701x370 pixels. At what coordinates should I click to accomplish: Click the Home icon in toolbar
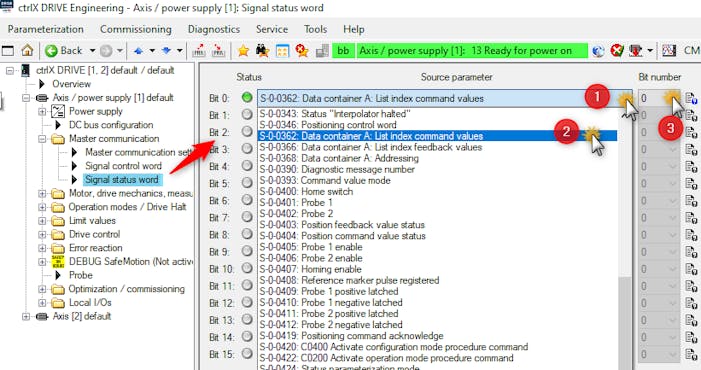coord(27,50)
